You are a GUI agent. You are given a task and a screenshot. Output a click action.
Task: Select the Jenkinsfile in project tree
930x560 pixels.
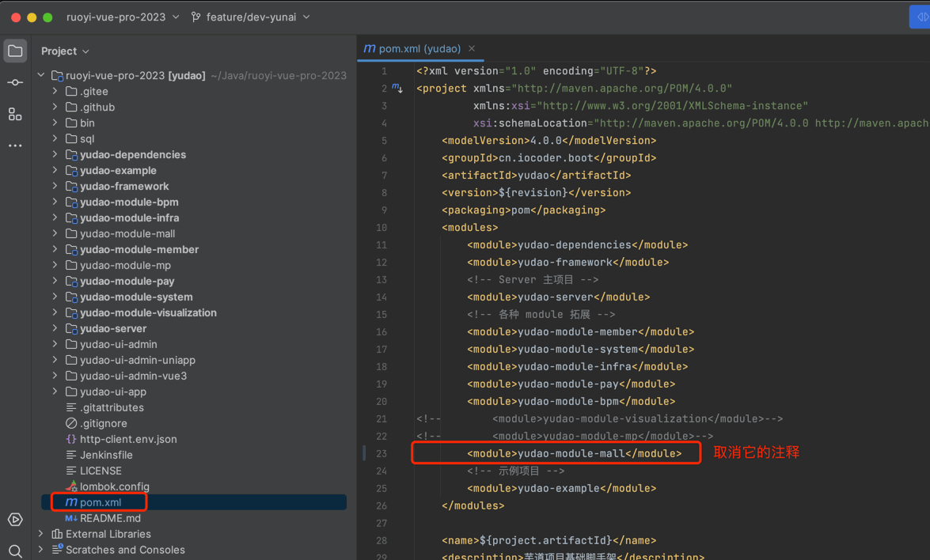pyautogui.click(x=106, y=455)
